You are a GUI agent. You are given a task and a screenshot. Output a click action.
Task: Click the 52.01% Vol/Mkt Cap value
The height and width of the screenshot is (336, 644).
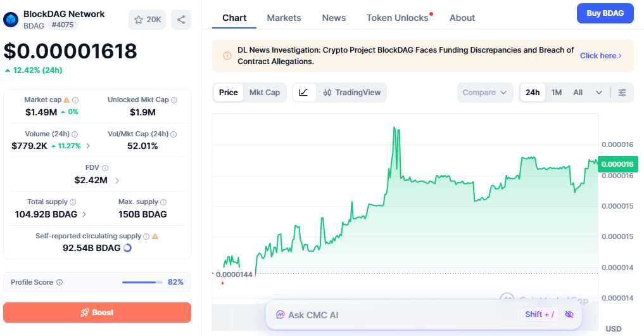142,146
